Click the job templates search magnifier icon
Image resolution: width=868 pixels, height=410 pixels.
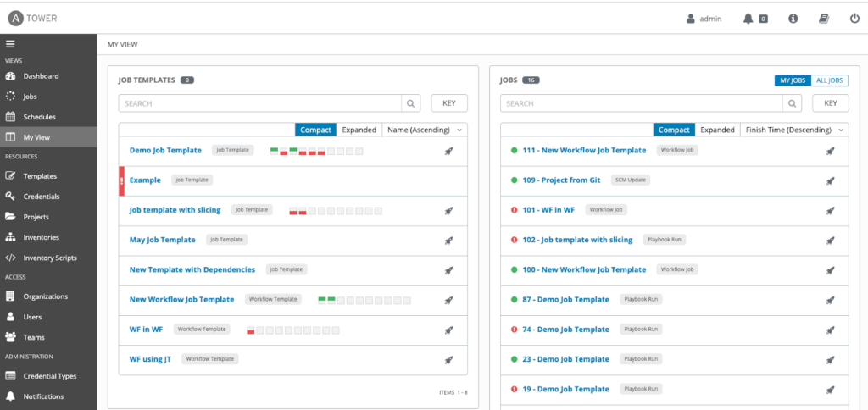click(410, 103)
